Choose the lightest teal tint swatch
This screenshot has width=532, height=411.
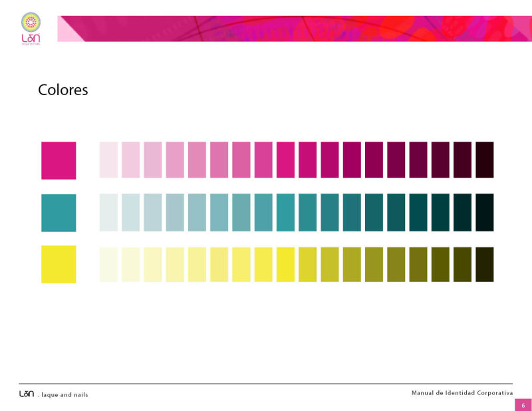tap(108, 212)
